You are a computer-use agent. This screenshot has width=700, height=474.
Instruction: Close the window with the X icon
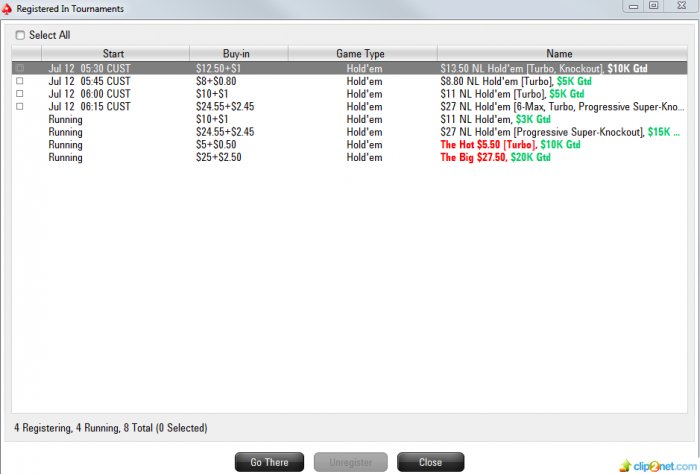(681, 6)
